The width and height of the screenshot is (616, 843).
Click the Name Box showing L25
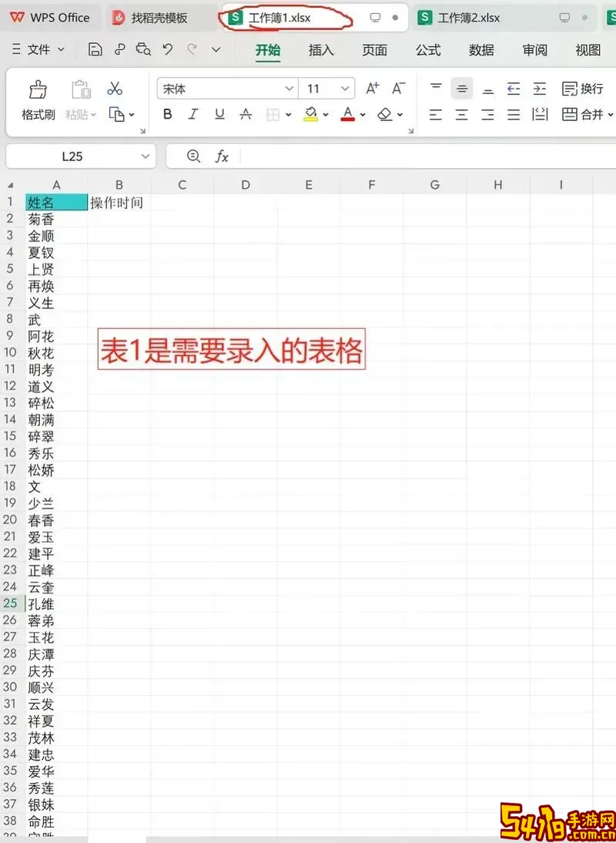pos(72,156)
